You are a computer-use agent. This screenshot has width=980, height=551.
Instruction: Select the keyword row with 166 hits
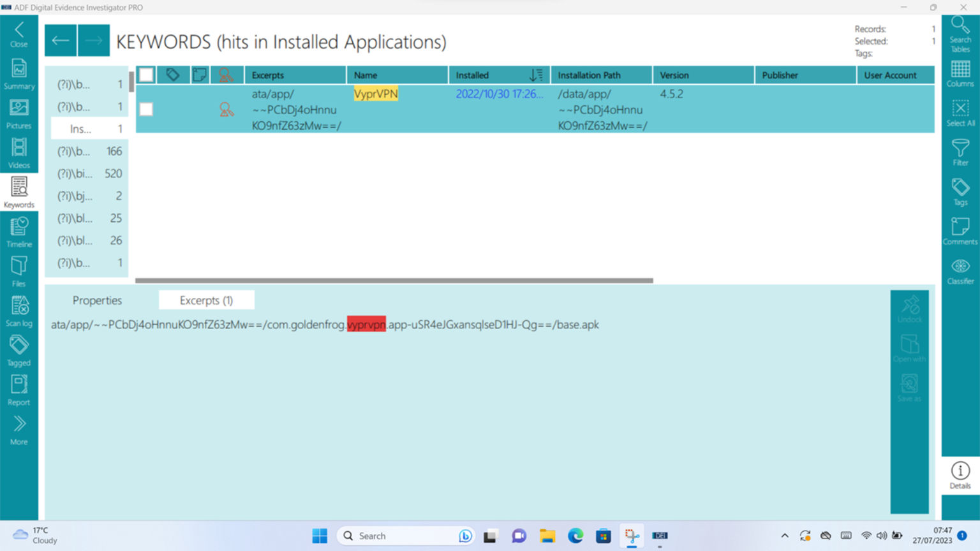point(89,151)
